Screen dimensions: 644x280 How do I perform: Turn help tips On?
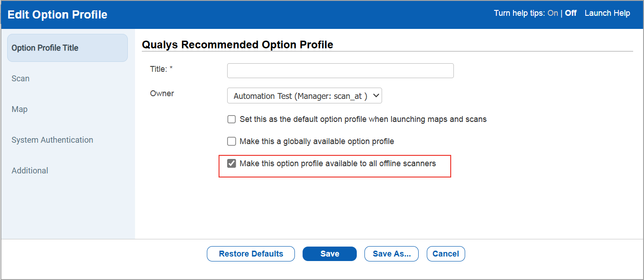(x=552, y=13)
